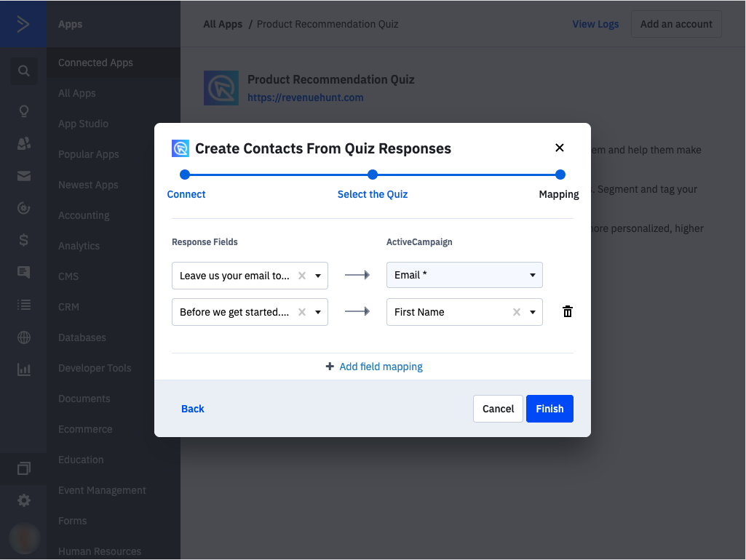
Task: Open the search icon in sidebar
Action: click(24, 71)
